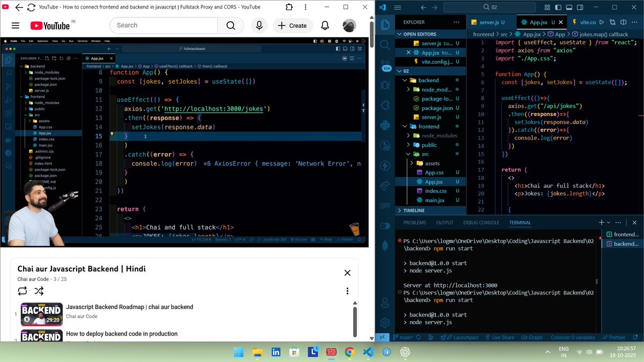Click the YouTube search field
The width and height of the screenshot is (644, 362).
[164, 25]
